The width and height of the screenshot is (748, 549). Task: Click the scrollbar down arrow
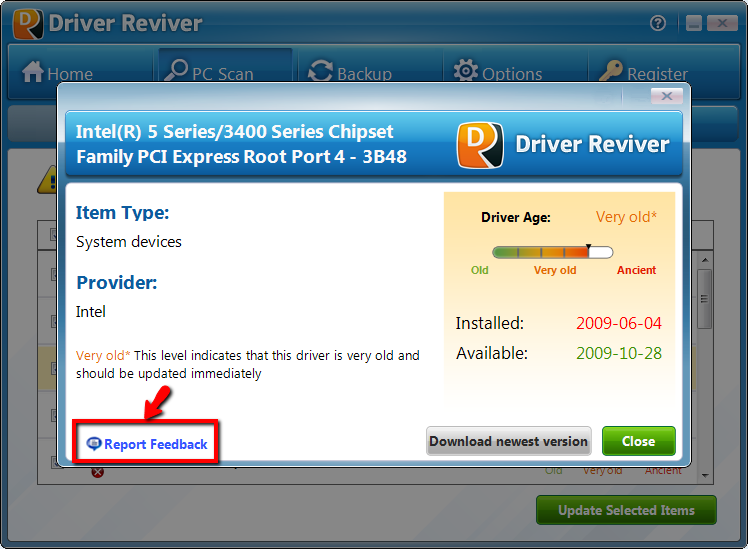(x=704, y=475)
